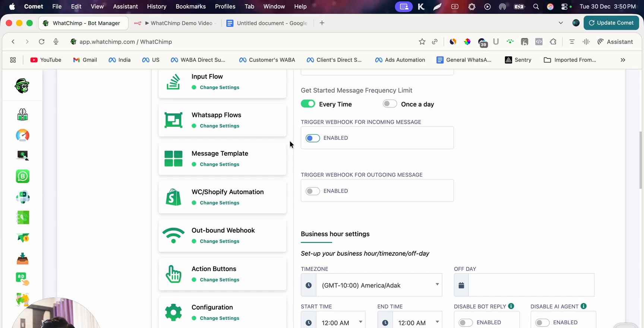Open Whatsapp Flows Change Settings link

pyautogui.click(x=220, y=126)
